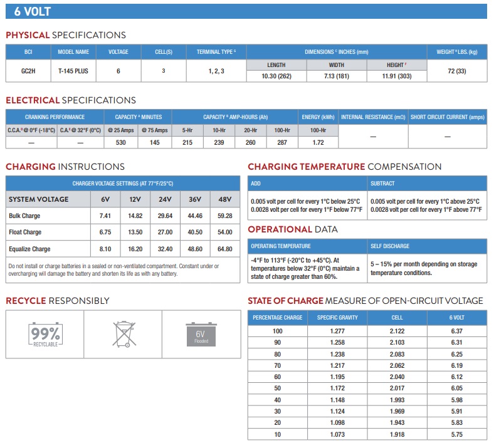Click the 6V Flooded battery icon
The width and height of the screenshot is (494, 448).
201,335
